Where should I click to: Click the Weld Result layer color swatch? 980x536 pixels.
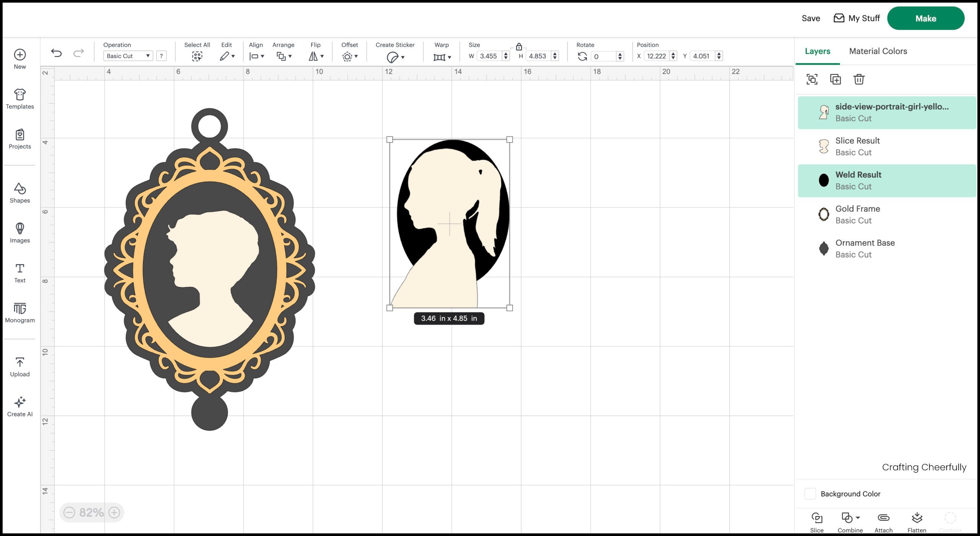click(824, 180)
